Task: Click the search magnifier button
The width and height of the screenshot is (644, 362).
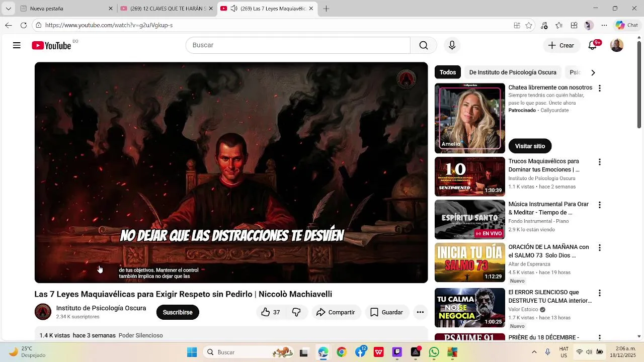Action: (x=424, y=45)
